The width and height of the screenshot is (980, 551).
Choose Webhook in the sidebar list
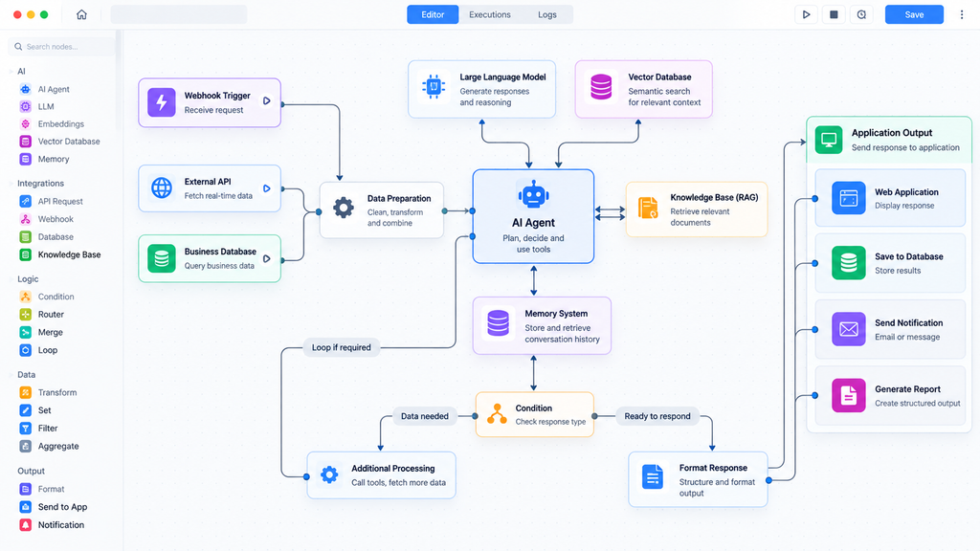55,219
